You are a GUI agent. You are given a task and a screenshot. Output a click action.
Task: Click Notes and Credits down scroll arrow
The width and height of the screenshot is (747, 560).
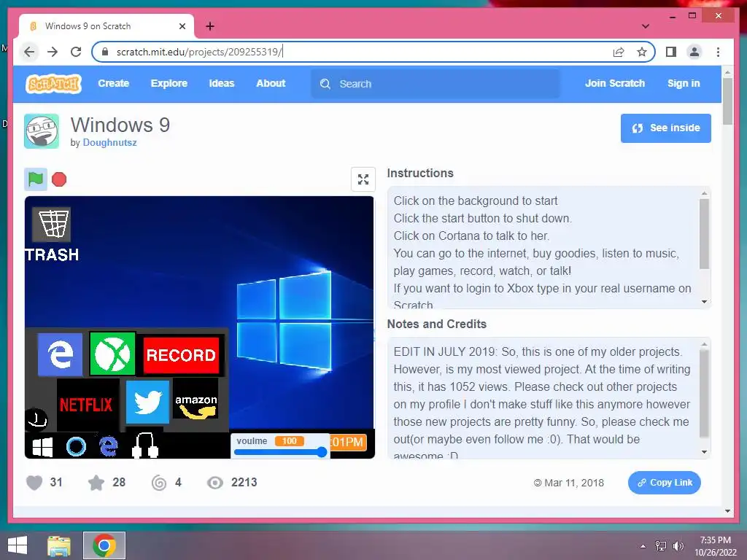tap(704, 452)
